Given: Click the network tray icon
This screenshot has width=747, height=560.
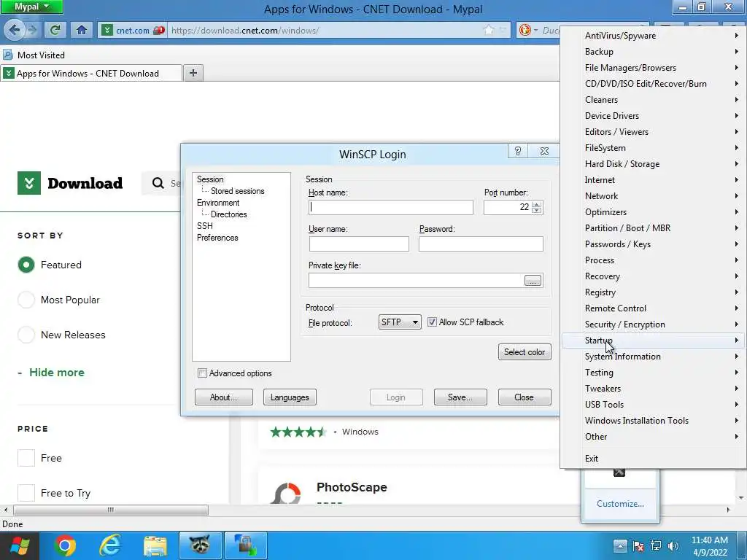Looking at the screenshot, I should tap(656, 545).
